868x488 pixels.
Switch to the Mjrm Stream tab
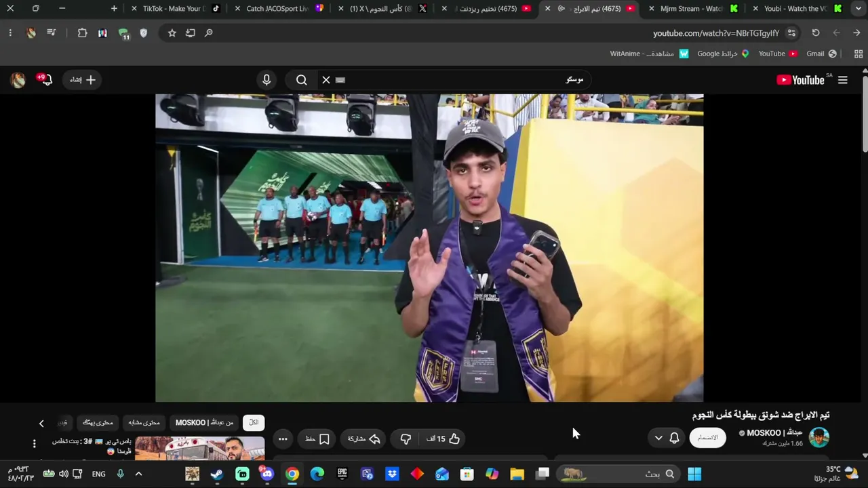(692, 9)
